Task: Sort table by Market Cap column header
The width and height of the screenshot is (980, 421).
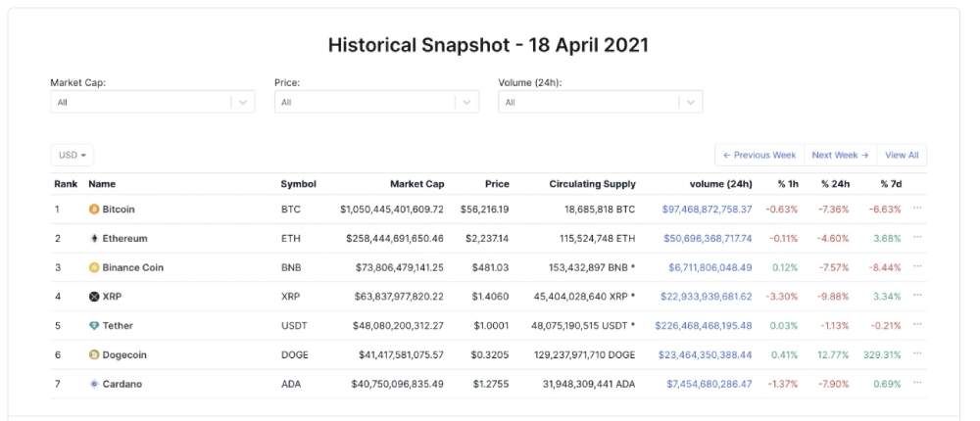Action: click(x=416, y=184)
